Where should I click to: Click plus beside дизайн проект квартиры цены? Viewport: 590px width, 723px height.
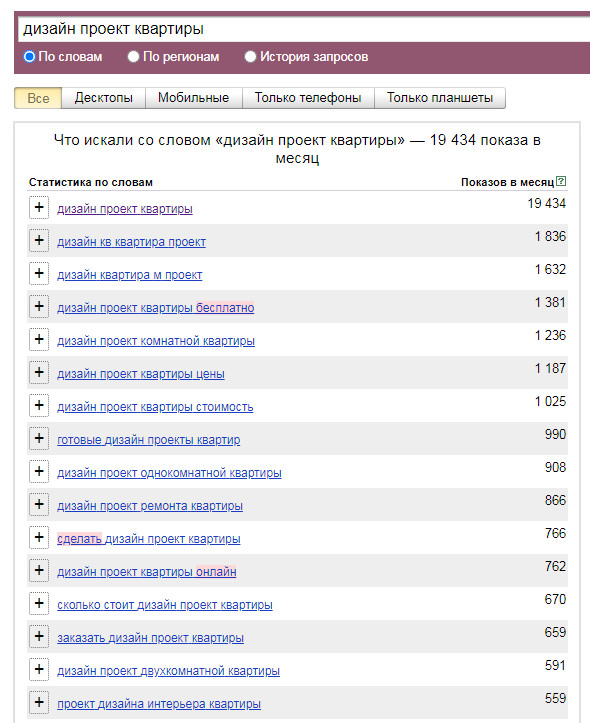pyautogui.click(x=39, y=372)
